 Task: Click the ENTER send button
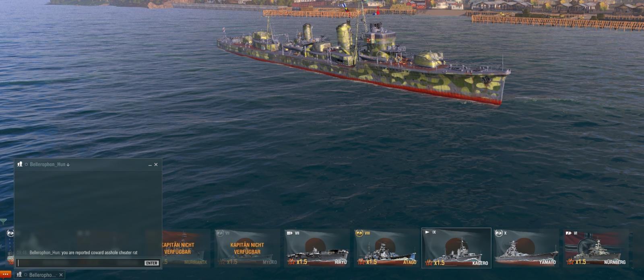point(152,263)
